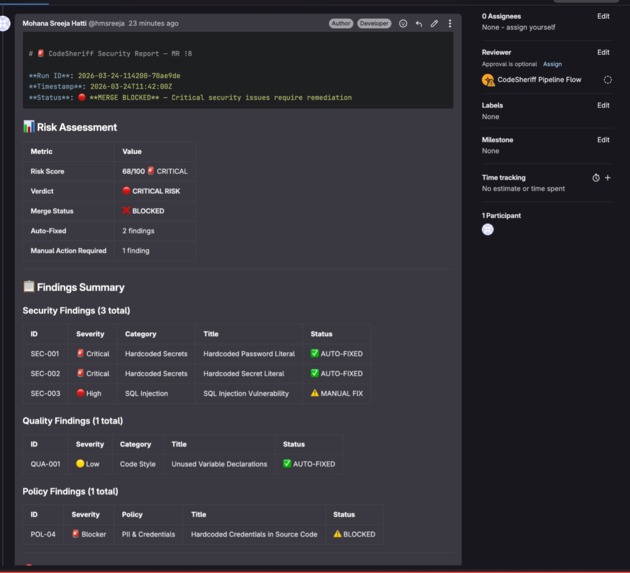Click Hardcoded Credentials in Source Code title

(254, 534)
